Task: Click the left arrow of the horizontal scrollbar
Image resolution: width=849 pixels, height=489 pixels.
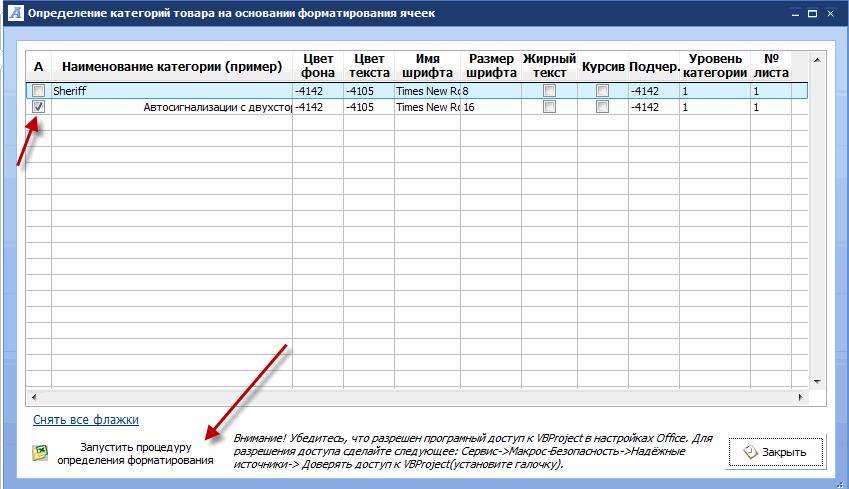Action: pyautogui.click(x=34, y=397)
